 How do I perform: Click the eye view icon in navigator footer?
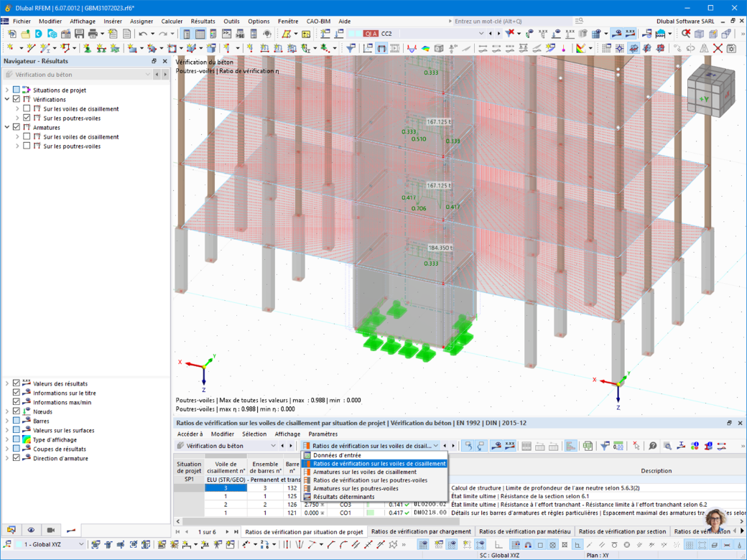coord(31,530)
